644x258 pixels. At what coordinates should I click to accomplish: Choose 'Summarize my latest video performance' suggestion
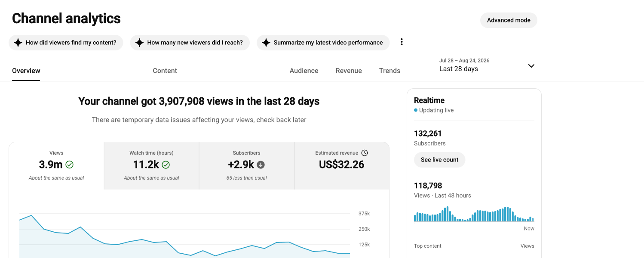pyautogui.click(x=323, y=43)
